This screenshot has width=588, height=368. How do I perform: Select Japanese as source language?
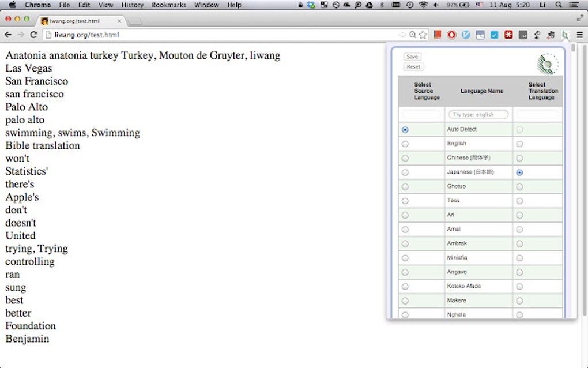pos(405,172)
